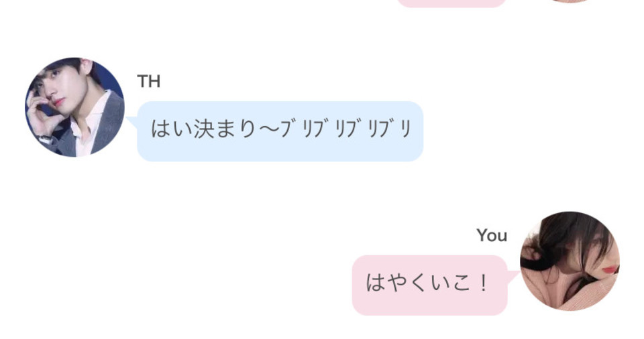Select the You sender name label
Screen dimensions: 644x339
492,235
